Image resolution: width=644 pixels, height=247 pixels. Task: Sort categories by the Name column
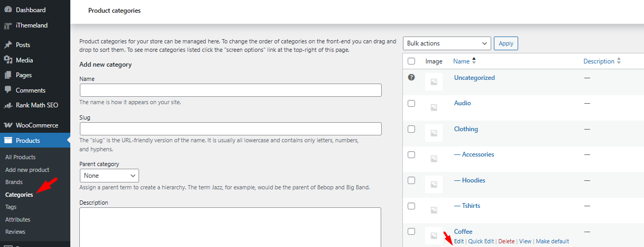coord(461,61)
